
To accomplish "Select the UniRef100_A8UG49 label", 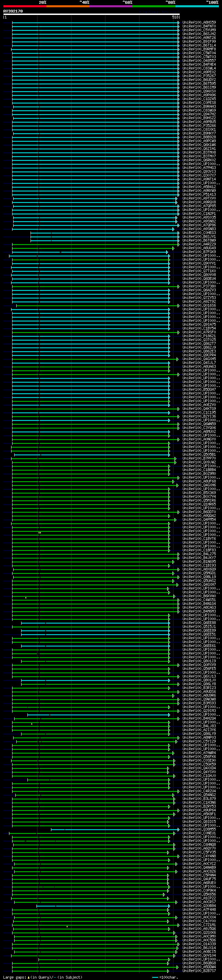I will (x=199, y=248).
